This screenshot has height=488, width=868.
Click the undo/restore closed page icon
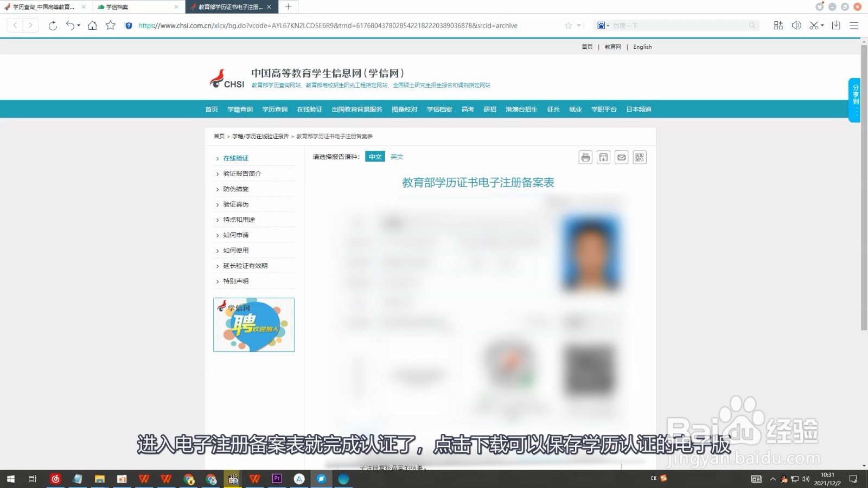click(x=70, y=25)
